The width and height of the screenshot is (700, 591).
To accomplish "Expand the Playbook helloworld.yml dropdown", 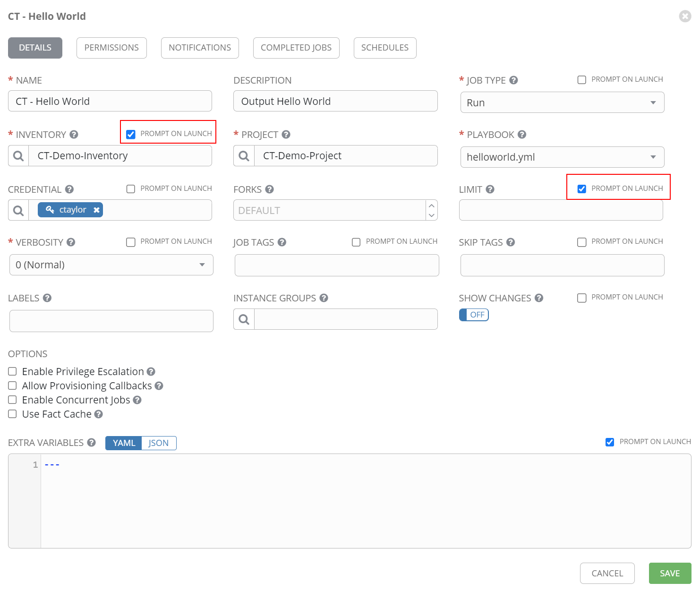I will [x=562, y=157].
